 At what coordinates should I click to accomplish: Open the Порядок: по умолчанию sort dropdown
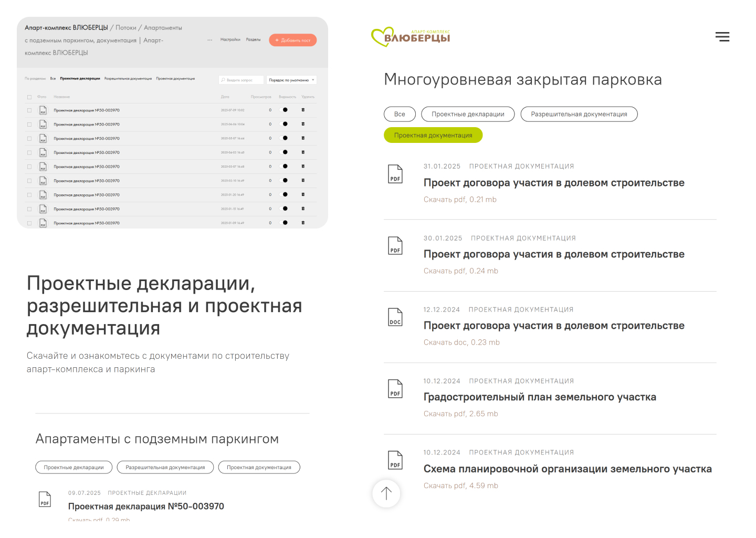[292, 80]
